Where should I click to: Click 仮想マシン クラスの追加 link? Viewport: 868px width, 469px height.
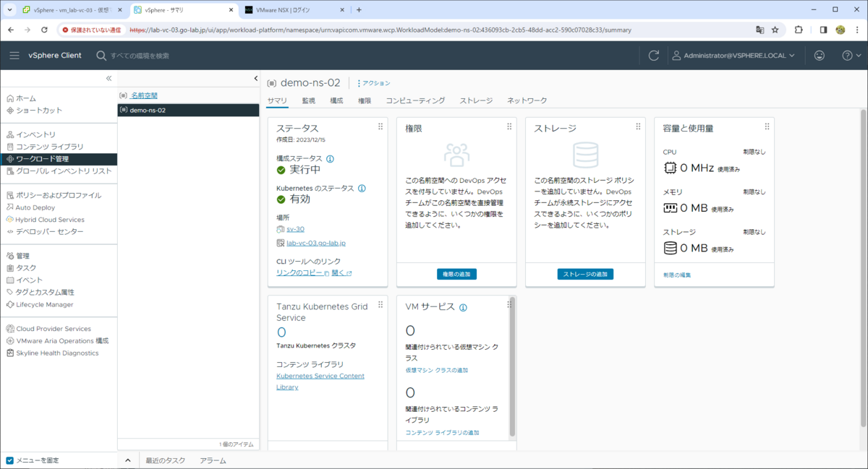[437, 370]
